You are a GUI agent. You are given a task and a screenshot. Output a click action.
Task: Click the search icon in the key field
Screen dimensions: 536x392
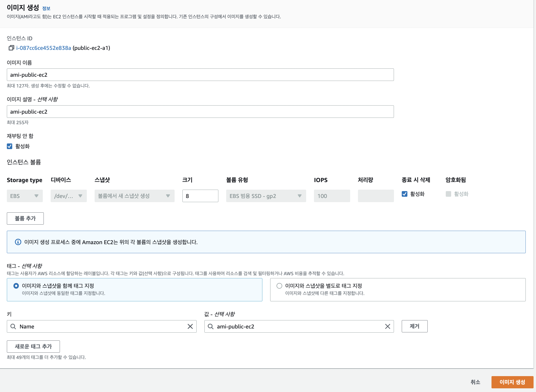tap(13, 327)
